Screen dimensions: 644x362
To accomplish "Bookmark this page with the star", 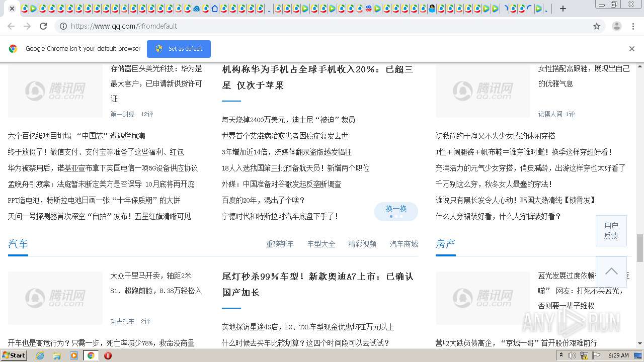I will [597, 26].
